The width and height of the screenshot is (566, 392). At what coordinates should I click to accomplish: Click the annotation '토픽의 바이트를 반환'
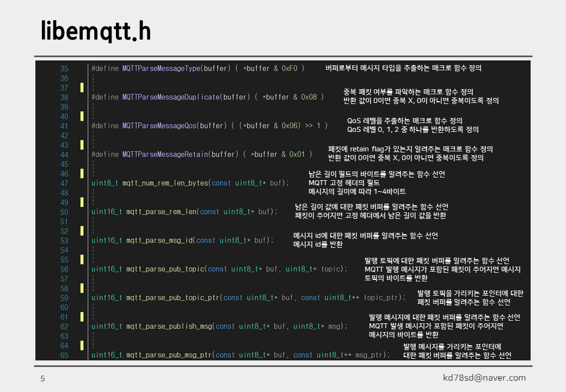point(396,278)
